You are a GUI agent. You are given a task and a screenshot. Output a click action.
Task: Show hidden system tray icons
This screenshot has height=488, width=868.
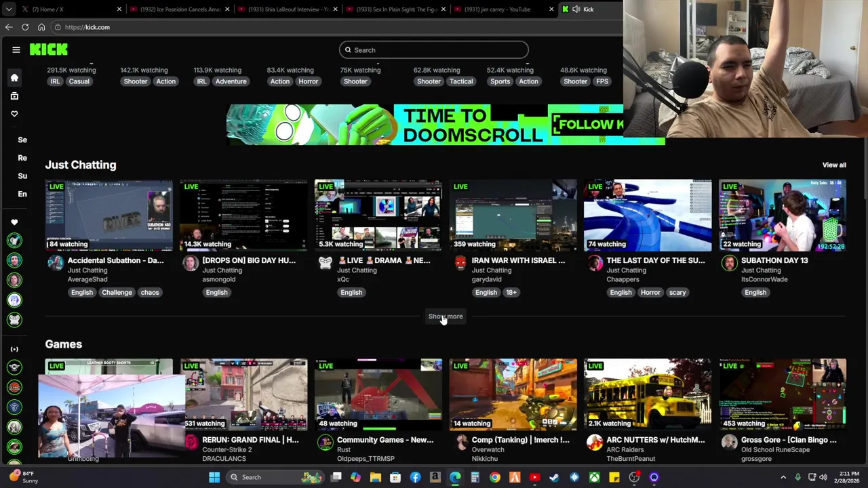[x=783, y=477]
